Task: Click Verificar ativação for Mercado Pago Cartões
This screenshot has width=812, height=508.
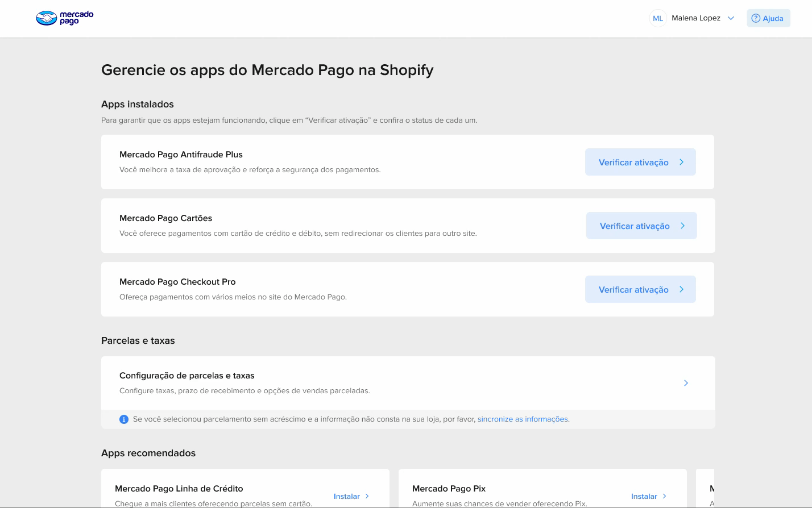Action: 635,226
